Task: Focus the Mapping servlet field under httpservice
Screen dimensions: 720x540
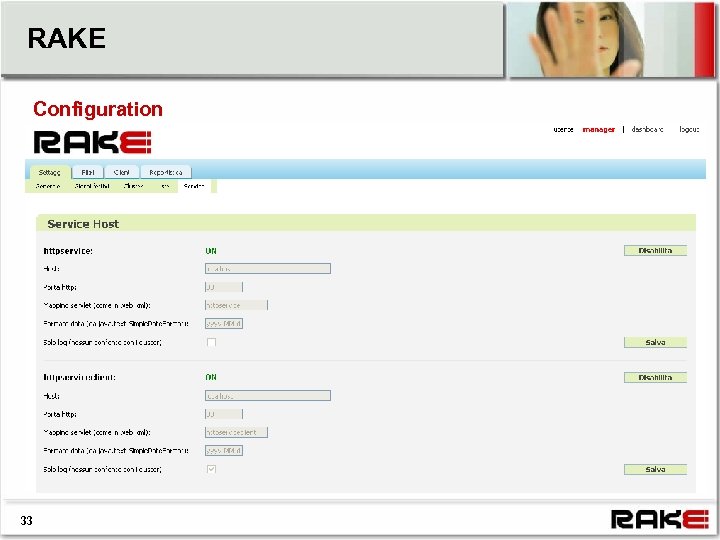Action: pos(236,305)
